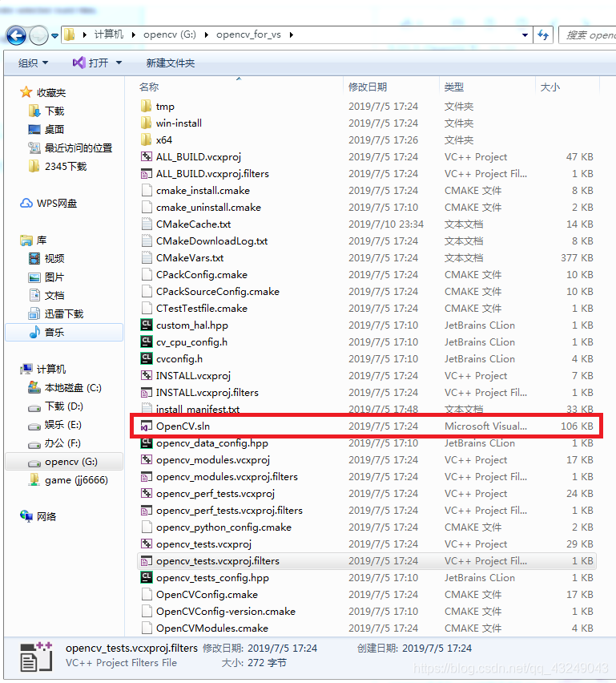Viewport: 616px width, 683px height.
Task: Open the 组织 menu
Action: 33,63
